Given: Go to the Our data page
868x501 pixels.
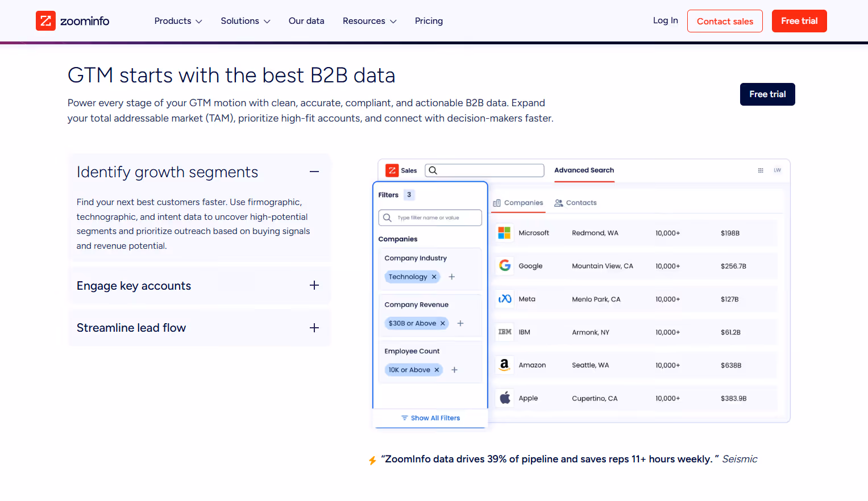Looking at the screenshot, I should (306, 21).
